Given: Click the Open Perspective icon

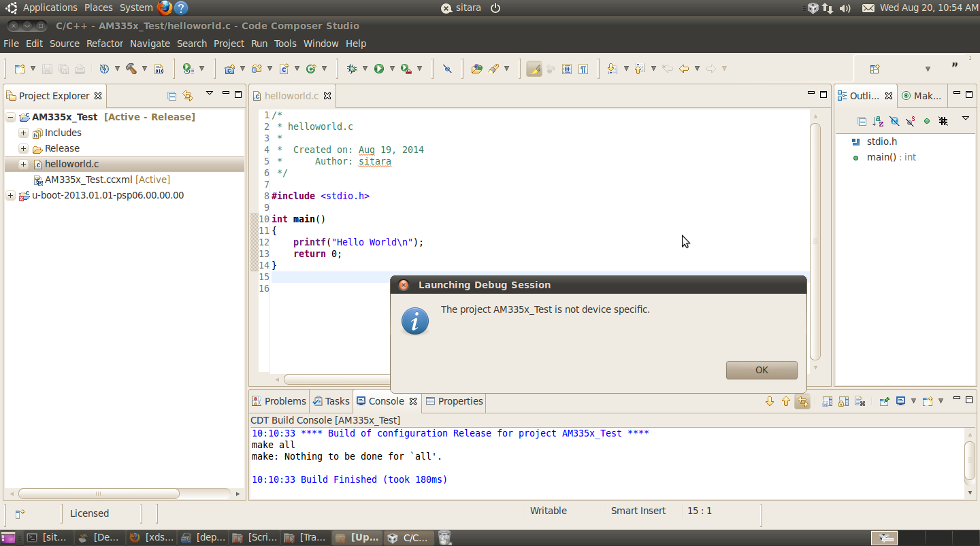Looking at the screenshot, I should (875, 69).
